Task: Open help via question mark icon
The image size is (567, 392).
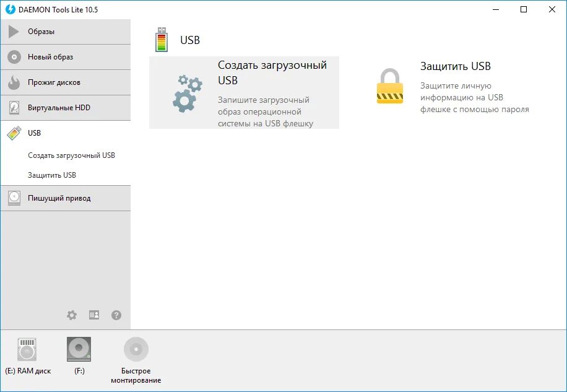Action: click(x=116, y=315)
